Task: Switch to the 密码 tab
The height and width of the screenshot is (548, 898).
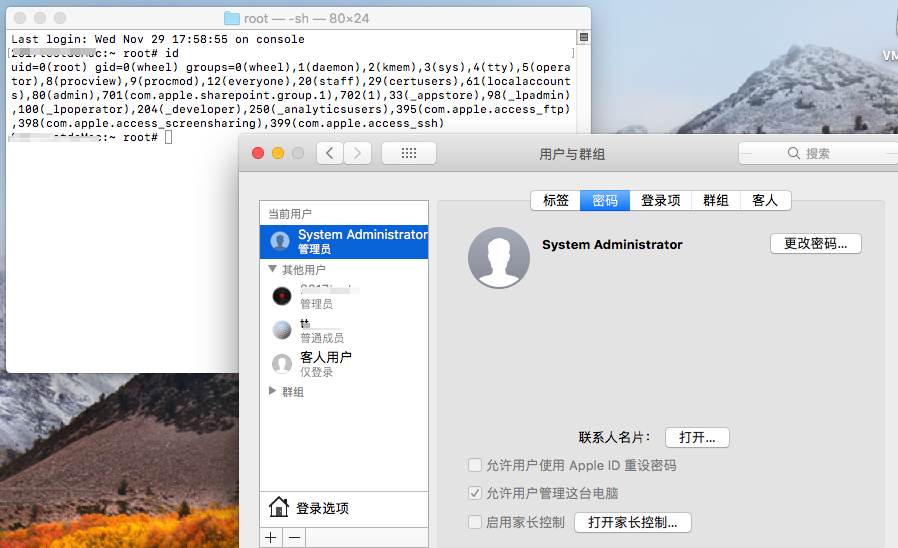Action: (605, 200)
